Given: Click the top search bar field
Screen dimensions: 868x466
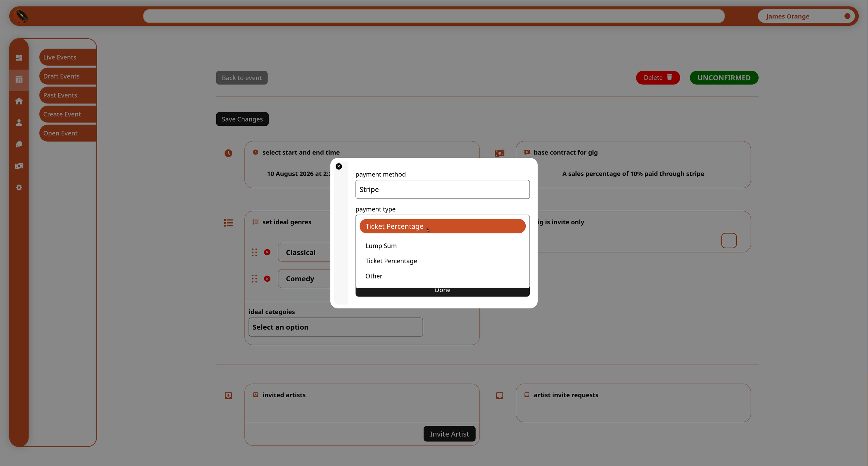Looking at the screenshot, I should coord(434,16).
